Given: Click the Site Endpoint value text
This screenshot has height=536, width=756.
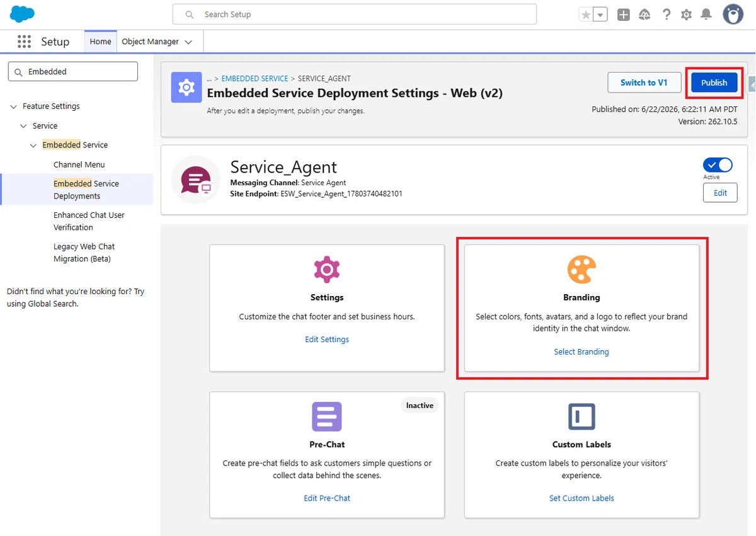Looking at the screenshot, I should pos(341,193).
